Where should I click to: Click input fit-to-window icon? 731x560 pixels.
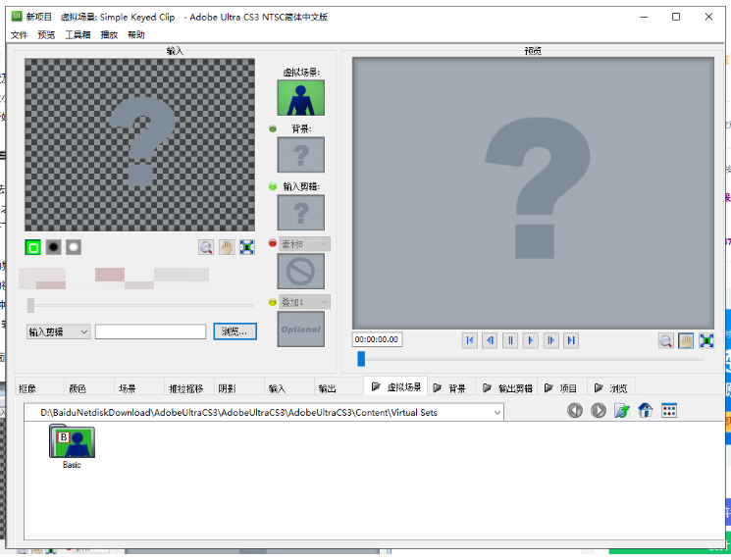[247, 247]
